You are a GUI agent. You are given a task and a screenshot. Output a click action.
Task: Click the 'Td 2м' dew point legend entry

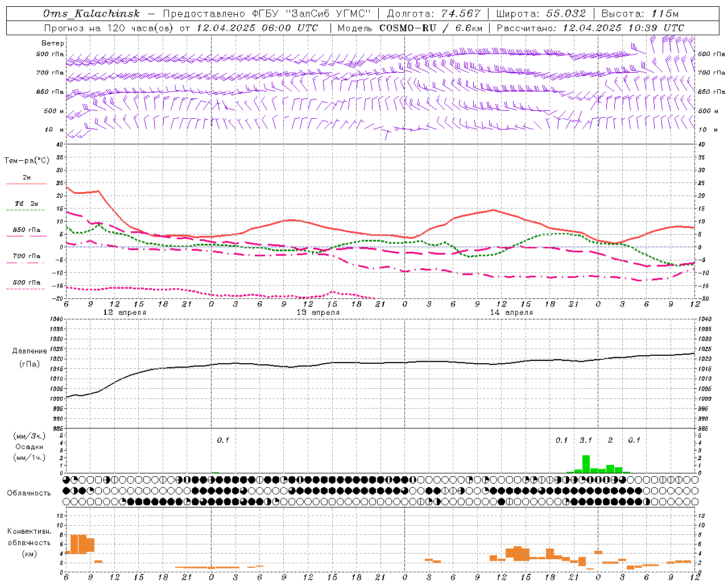(26, 203)
